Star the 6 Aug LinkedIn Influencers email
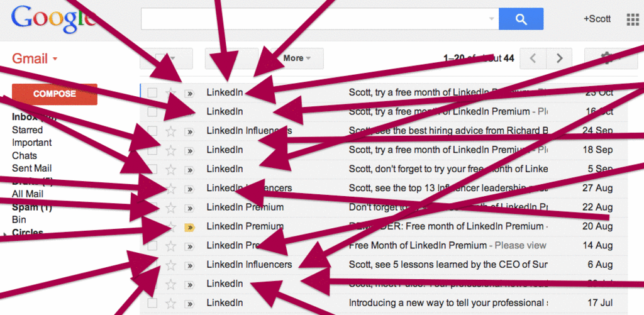The height and width of the screenshot is (315, 644). click(x=170, y=265)
